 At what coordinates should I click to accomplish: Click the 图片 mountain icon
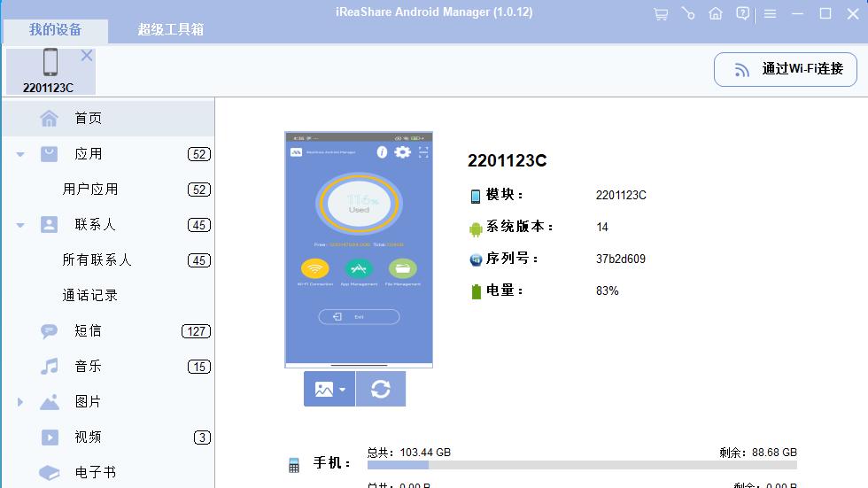tap(50, 402)
